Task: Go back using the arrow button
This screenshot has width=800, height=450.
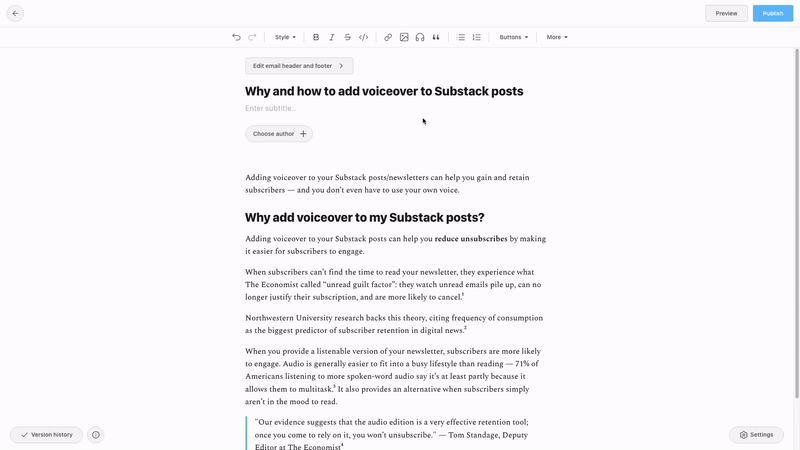Action: click(x=15, y=13)
